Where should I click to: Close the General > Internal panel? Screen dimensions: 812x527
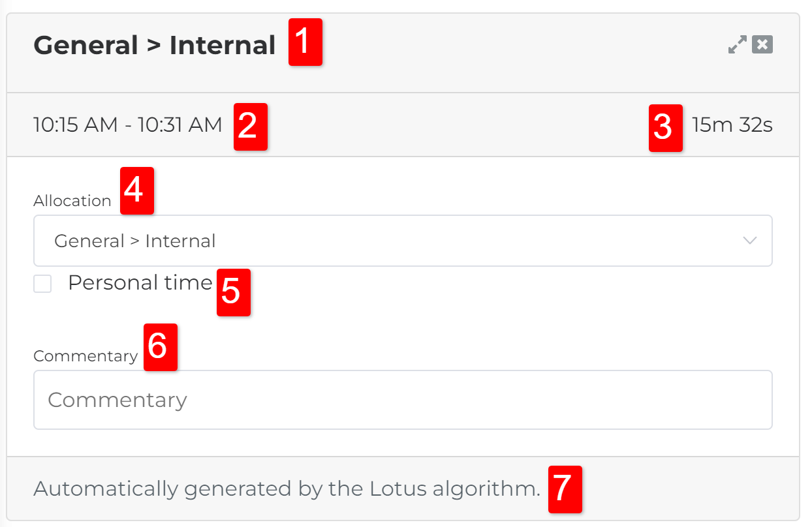point(762,45)
